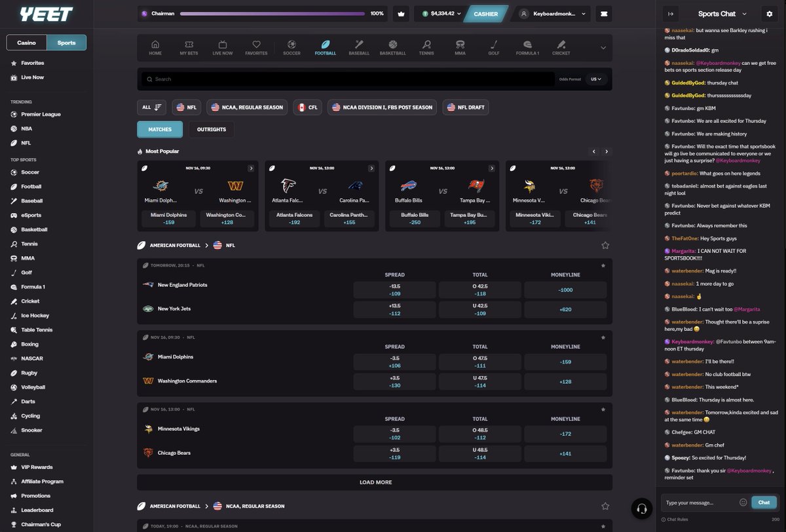786x532 pixels.
Task: Favorite the American Football NFL league star
Action: pos(605,245)
